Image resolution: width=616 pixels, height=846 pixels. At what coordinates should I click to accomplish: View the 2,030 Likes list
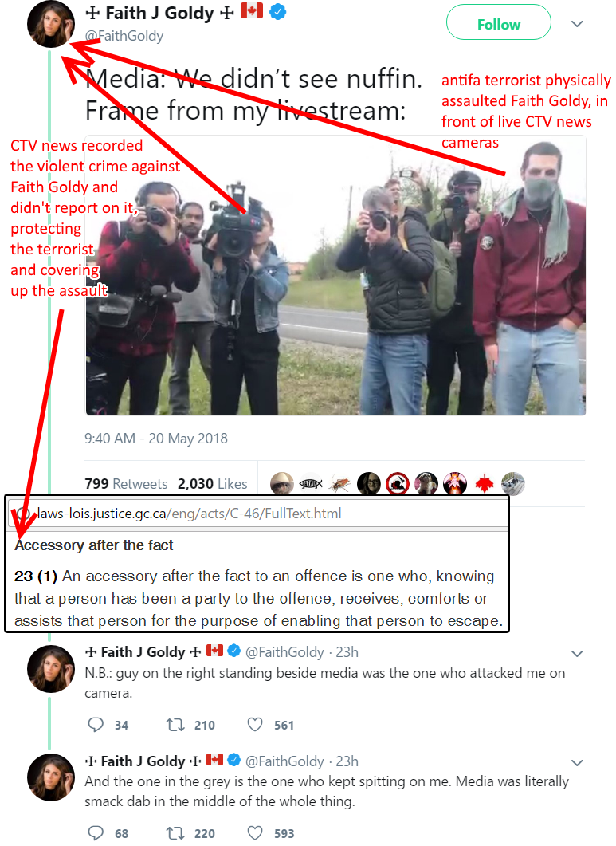tap(212, 483)
